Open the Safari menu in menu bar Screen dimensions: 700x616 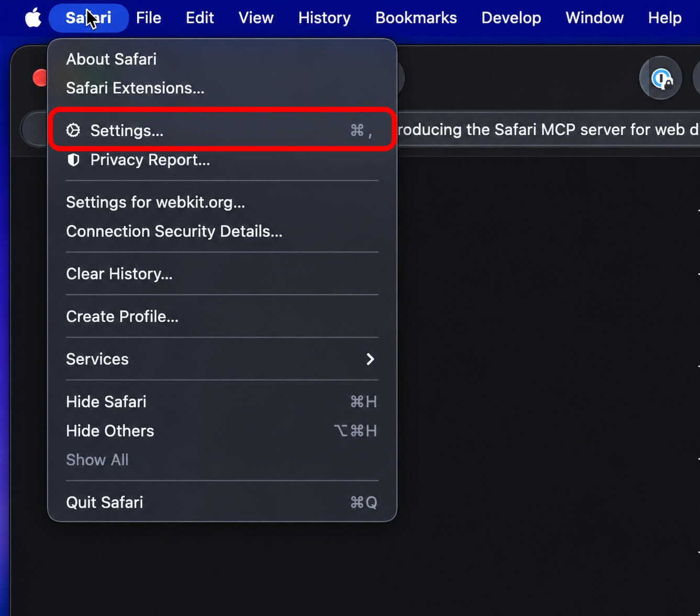point(88,18)
